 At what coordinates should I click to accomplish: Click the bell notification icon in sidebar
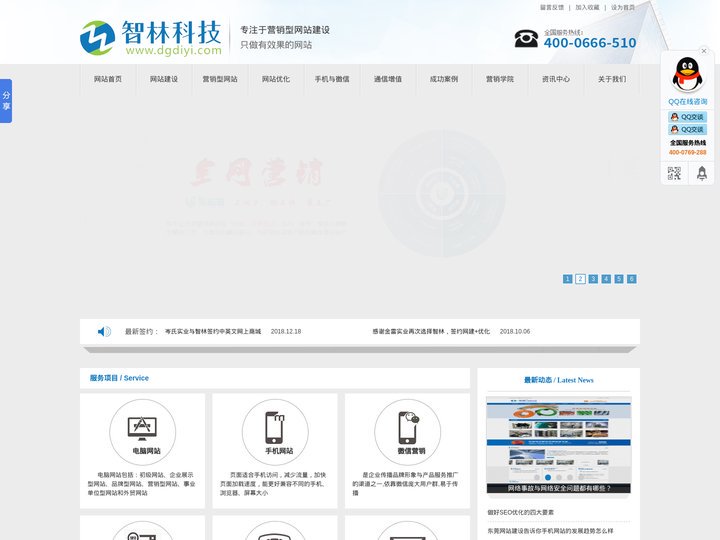[702, 173]
